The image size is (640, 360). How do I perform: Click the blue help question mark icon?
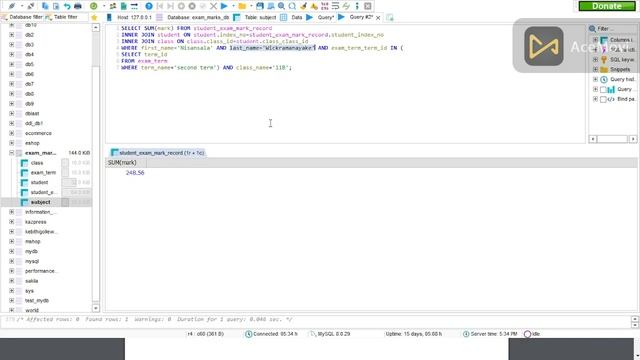pyautogui.click(x=149, y=6)
